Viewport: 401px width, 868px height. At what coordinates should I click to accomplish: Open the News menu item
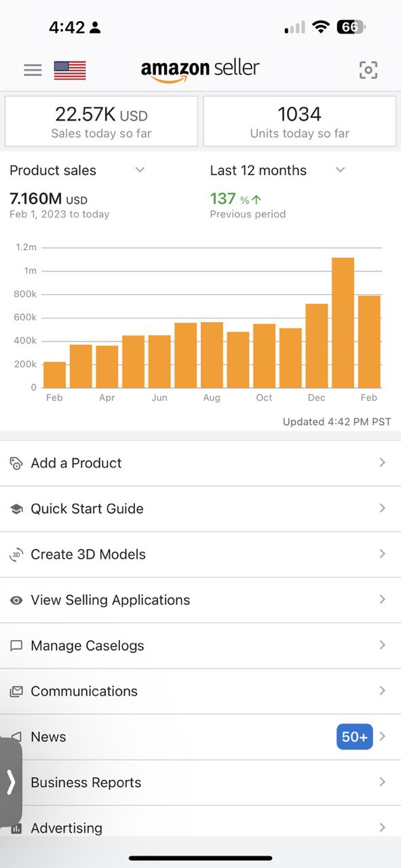click(200, 737)
